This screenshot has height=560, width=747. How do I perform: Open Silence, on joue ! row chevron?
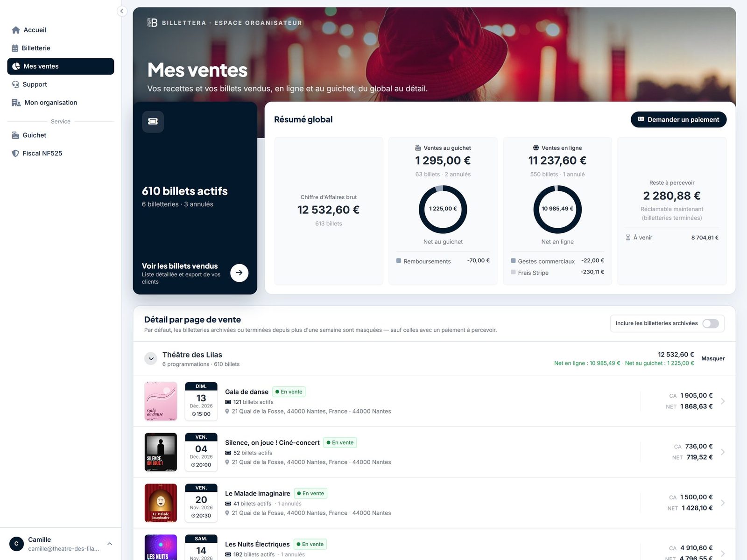point(723,452)
